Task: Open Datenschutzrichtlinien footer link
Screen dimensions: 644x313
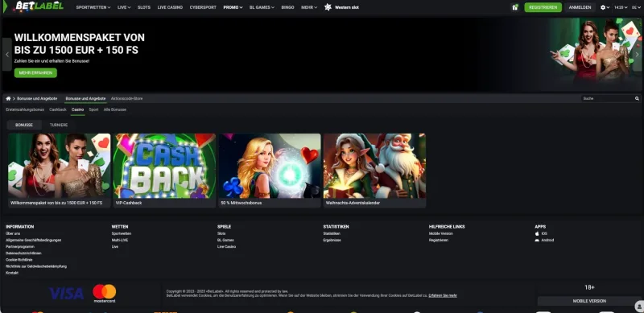Action: (x=23, y=253)
